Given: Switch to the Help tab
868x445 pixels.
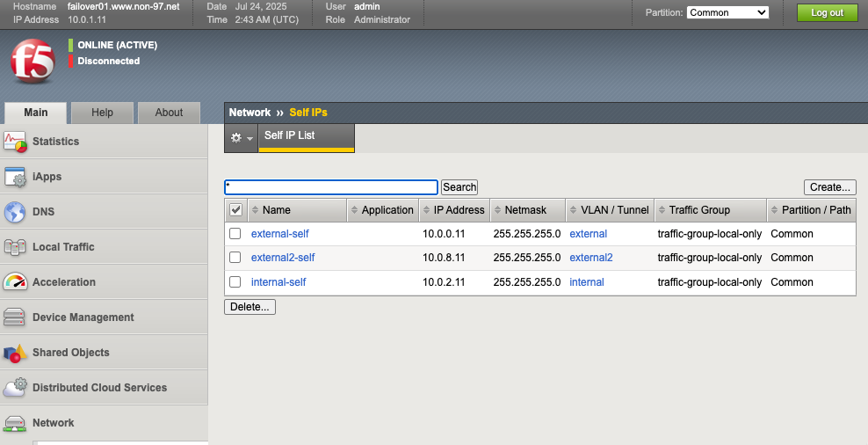Looking at the screenshot, I should (103, 113).
